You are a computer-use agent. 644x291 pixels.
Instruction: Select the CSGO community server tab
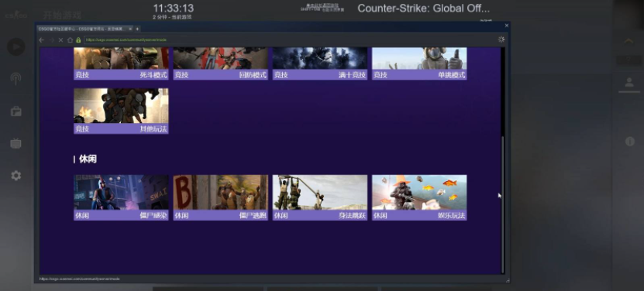pos(85,29)
